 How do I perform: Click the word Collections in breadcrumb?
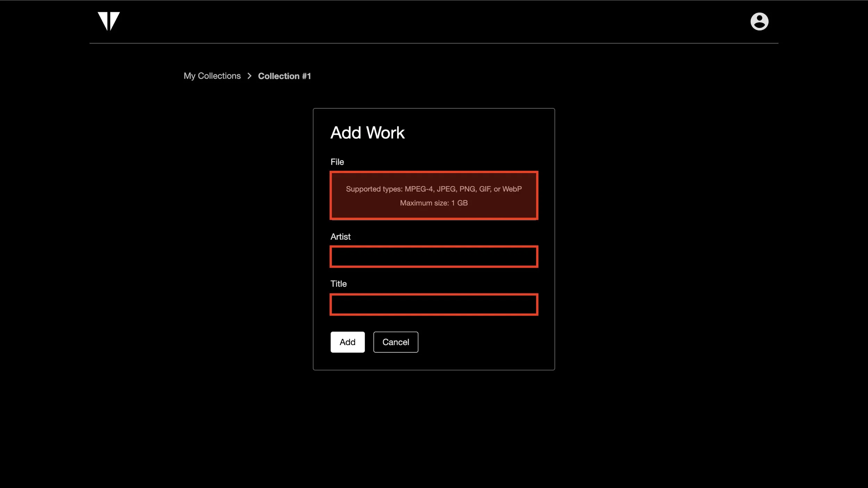(x=219, y=76)
